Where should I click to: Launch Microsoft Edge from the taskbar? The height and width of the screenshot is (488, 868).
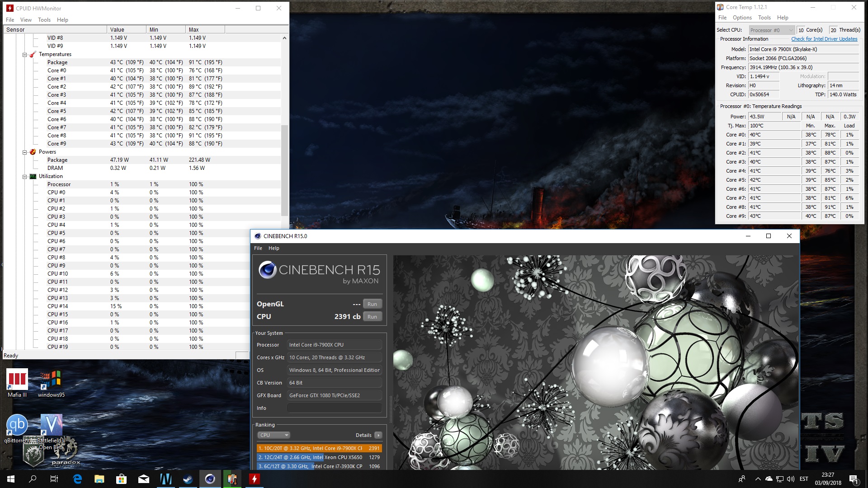pyautogui.click(x=77, y=479)
